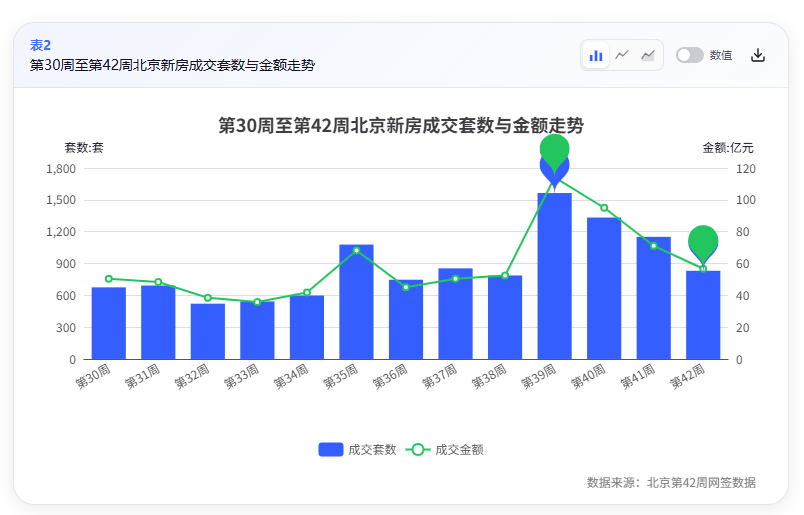
Task: Click the data source text 北京第42周网签数据
Action: pyautogui.click(x=701, y=482)
